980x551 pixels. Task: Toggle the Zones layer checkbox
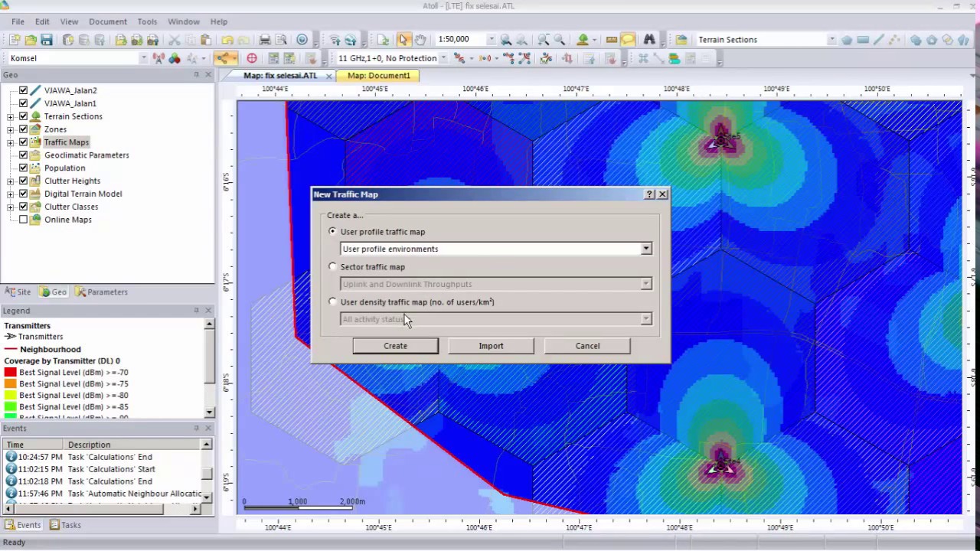[23, 129]
